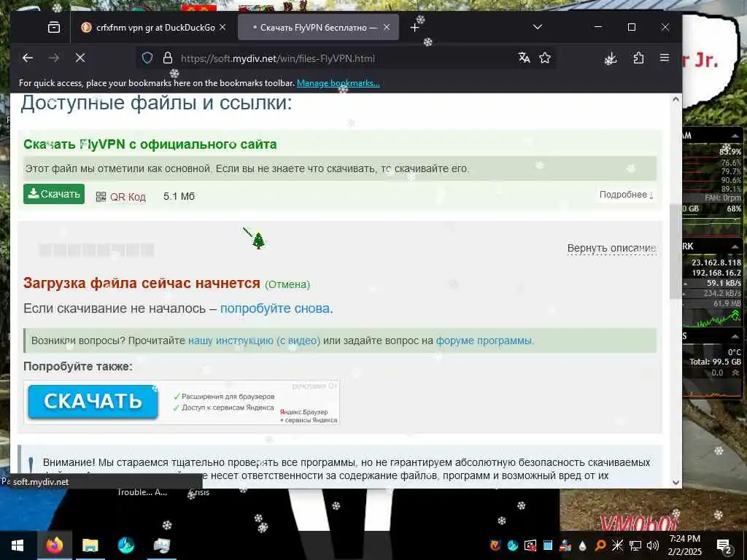Collapse the network section in sidebar gadget
This screenshot has width=747, height=560.
[736, 246]
